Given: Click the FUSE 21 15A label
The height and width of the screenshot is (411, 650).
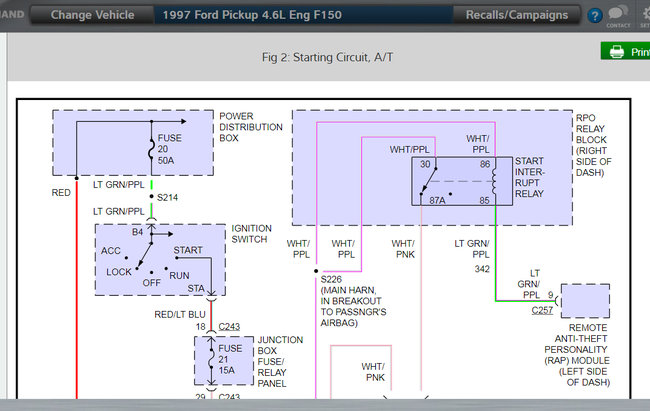Looking at the screenshot, I should [x=230, y=359].
